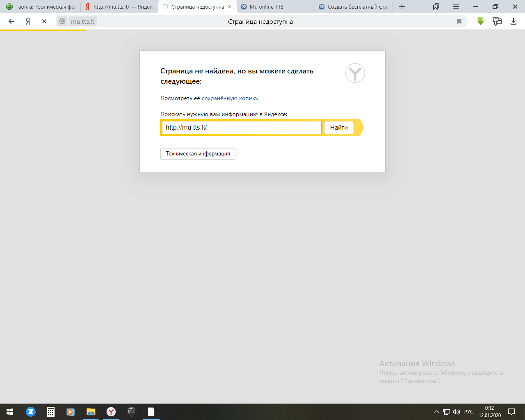
Task: Click the Найти search button
Action: coord(339,128)
